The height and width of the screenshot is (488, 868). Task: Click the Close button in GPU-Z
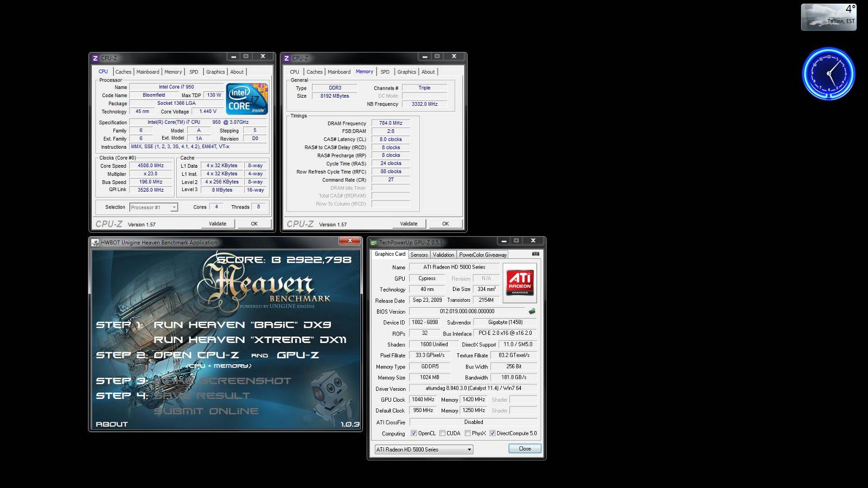tap(525, 448)
